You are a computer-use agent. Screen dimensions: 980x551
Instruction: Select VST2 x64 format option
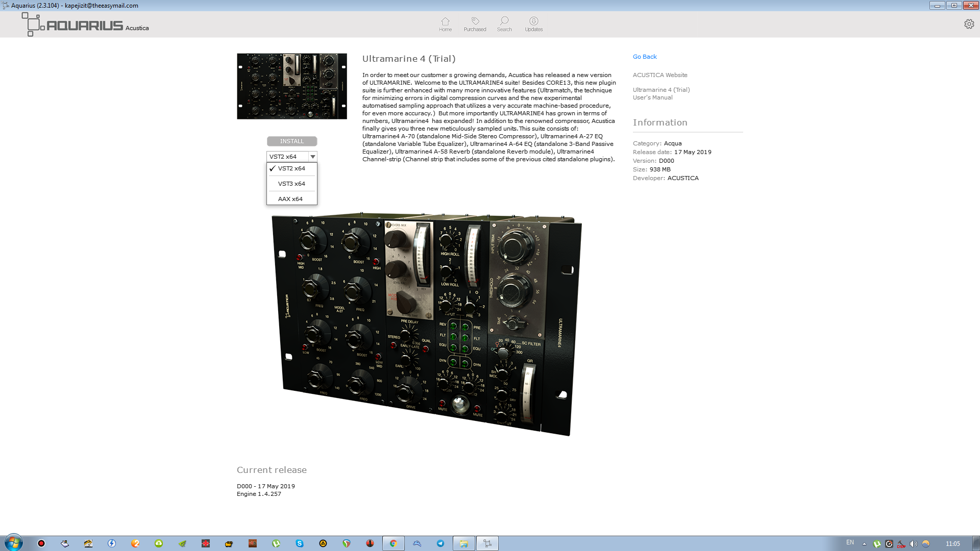(x=291, y=168)
